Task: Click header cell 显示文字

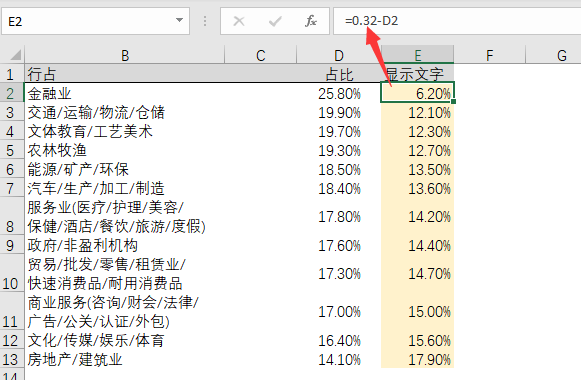Action: 418,74
